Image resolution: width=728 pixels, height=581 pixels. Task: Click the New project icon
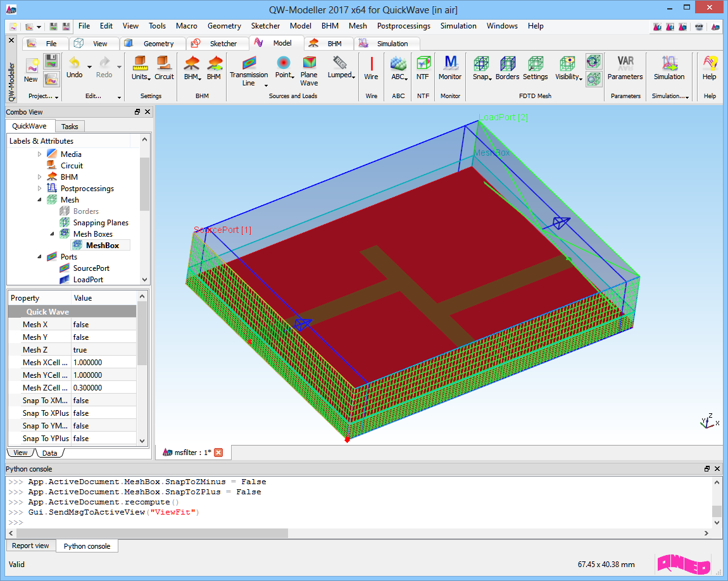32,65
